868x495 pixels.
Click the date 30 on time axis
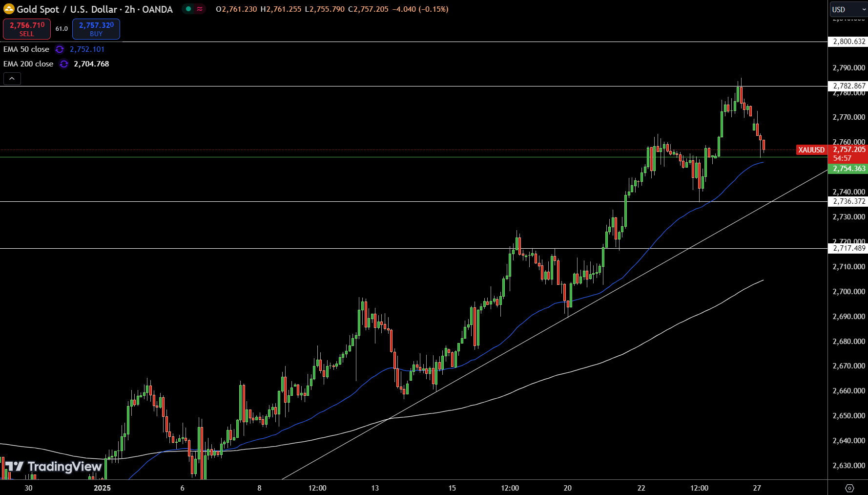[28, 488]
